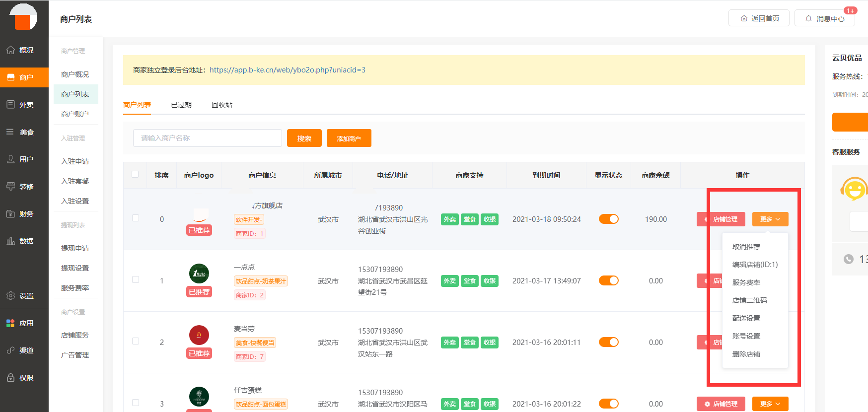Click the 添加商户 button

(x=349, y=138)
